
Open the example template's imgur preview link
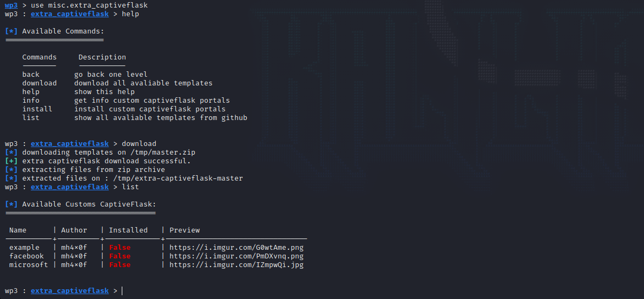236,248
